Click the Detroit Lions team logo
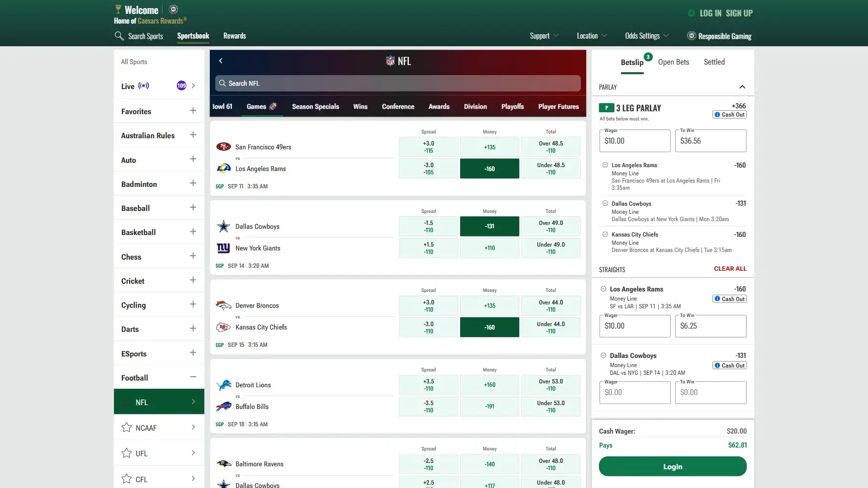Image resolution: width=868 pixels, height=488 pixels. click(x=224, y=385)
